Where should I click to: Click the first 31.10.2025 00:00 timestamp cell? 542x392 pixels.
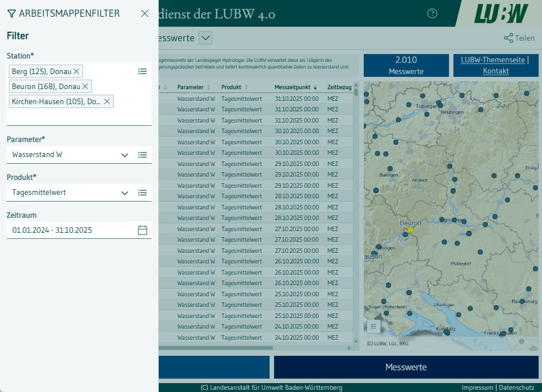[x=296, y=99]
